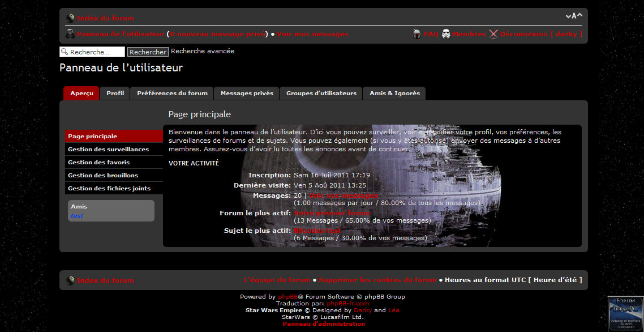Click the VOTRE ACTIVITÉ heading

click(194, 163)
